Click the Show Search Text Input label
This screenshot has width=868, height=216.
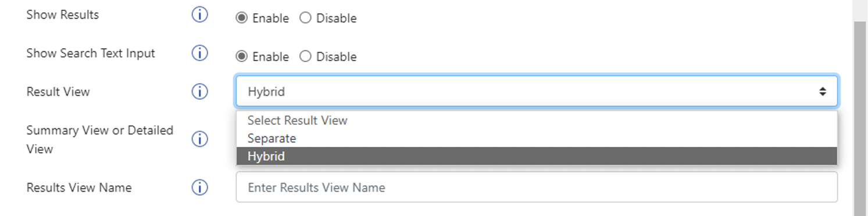click(x=91, y=53)
